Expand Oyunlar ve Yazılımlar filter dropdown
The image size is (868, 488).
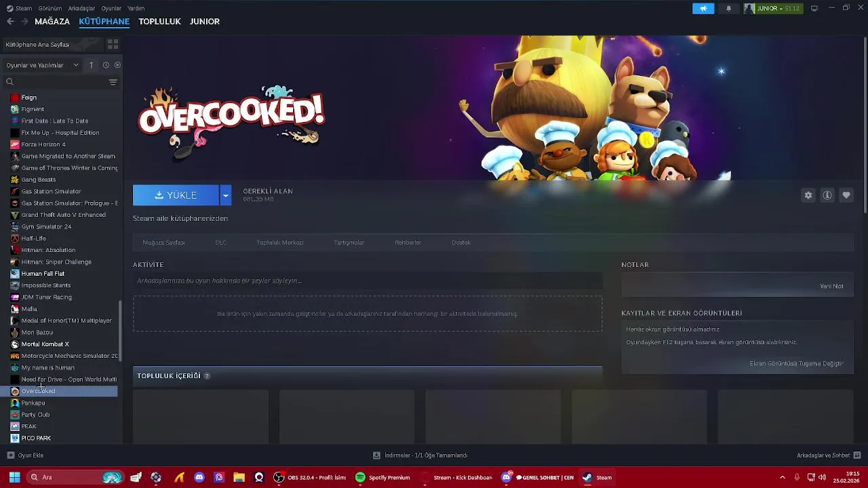pos(43,65)
